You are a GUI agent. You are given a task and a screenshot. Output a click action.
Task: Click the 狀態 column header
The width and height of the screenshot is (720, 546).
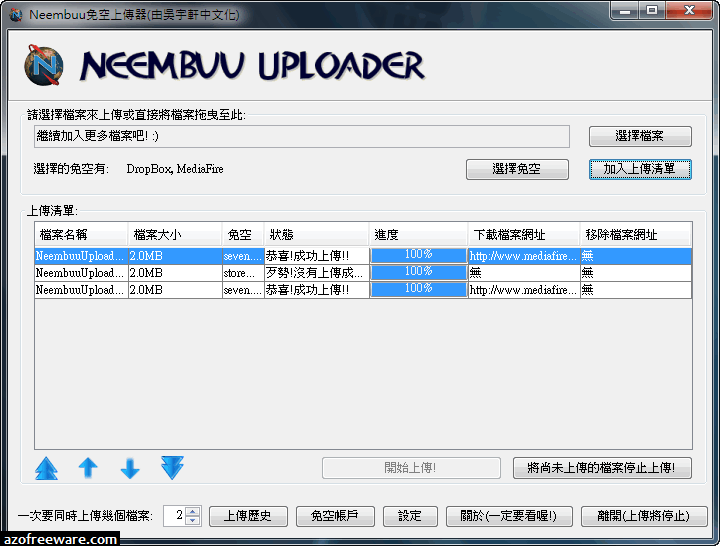pyautogui.click(x=316, y=235)
